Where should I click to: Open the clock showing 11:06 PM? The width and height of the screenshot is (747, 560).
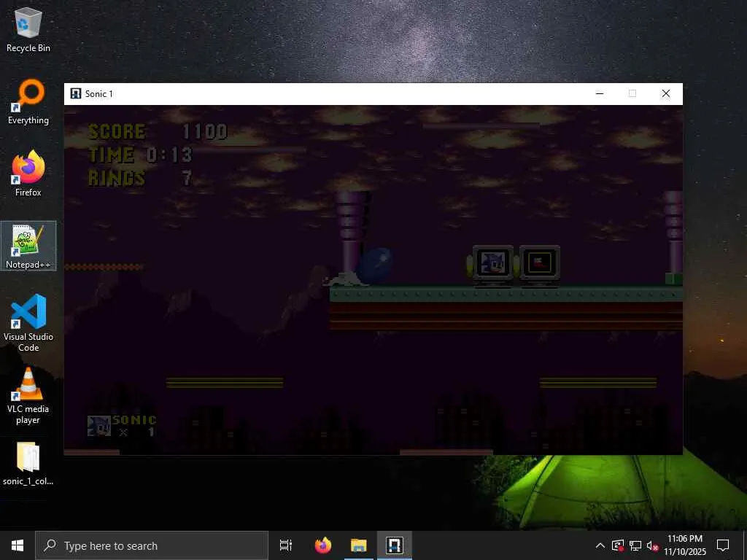(x=685, y=545)
